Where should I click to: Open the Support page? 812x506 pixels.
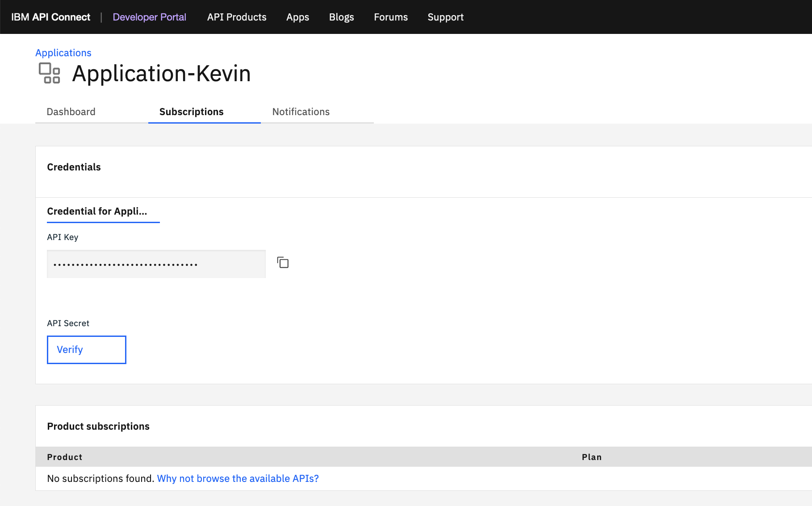pyautogui.click(x=445, y=17)
